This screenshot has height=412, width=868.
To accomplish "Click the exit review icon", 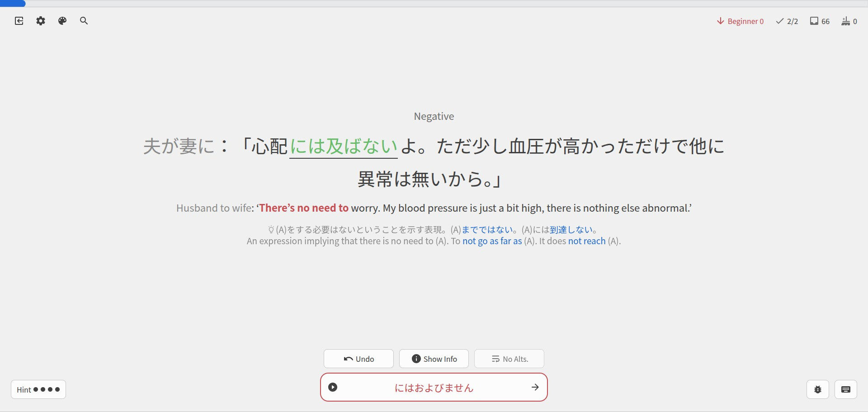I will click(19, 21).
